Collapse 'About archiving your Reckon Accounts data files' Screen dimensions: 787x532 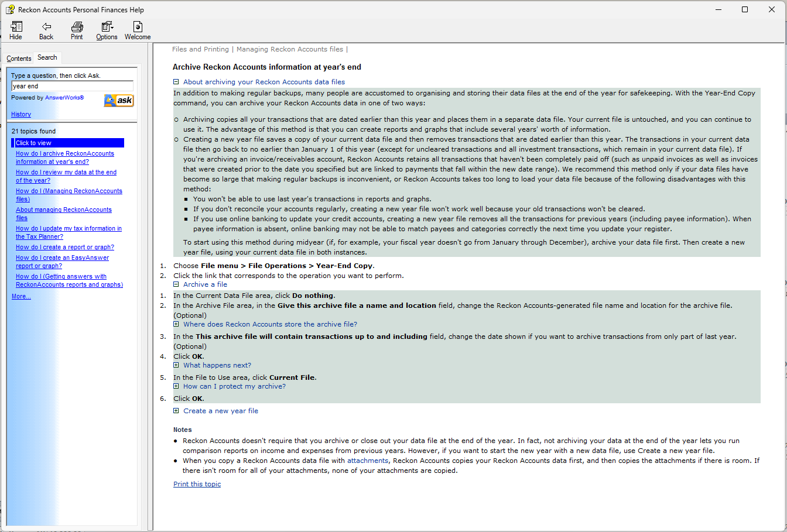(176, 82)
